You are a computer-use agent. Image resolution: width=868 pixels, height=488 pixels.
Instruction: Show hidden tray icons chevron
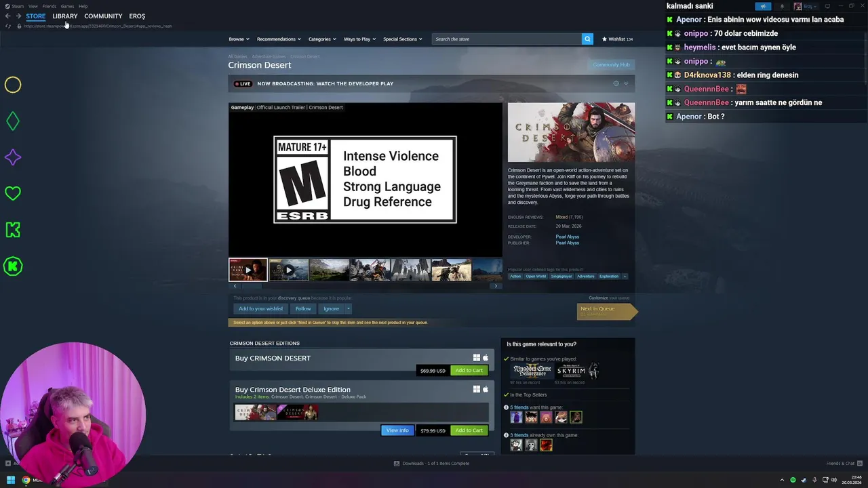(x=782, y=480)
